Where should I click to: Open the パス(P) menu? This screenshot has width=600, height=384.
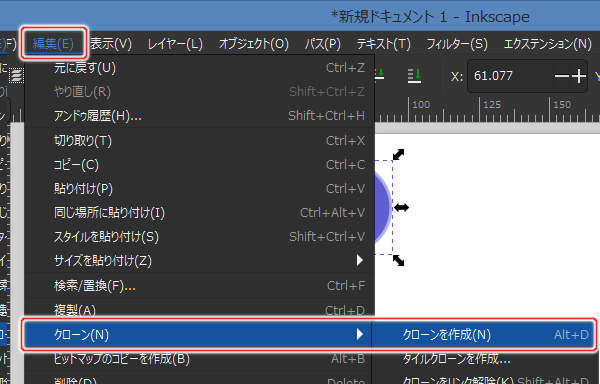pyautogui.click(x=323, y=44)
